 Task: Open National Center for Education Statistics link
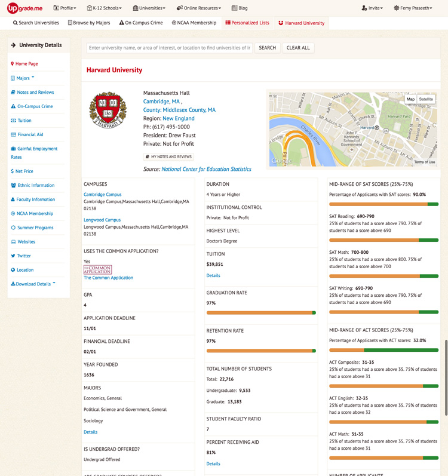(207, 169)
